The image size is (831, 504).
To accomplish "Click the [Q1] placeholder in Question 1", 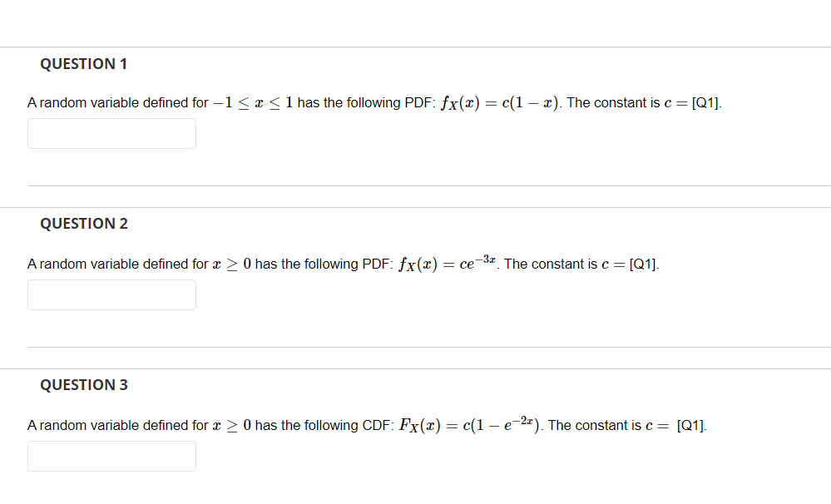I will click(706, 102).
